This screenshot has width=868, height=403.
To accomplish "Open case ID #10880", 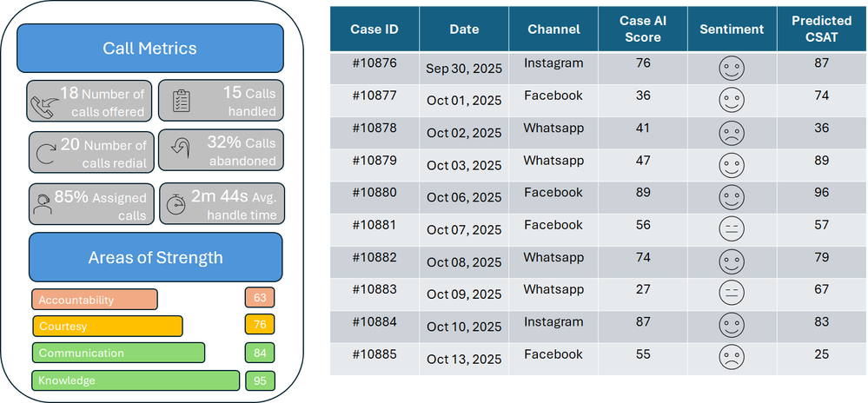I will [374, 192].
